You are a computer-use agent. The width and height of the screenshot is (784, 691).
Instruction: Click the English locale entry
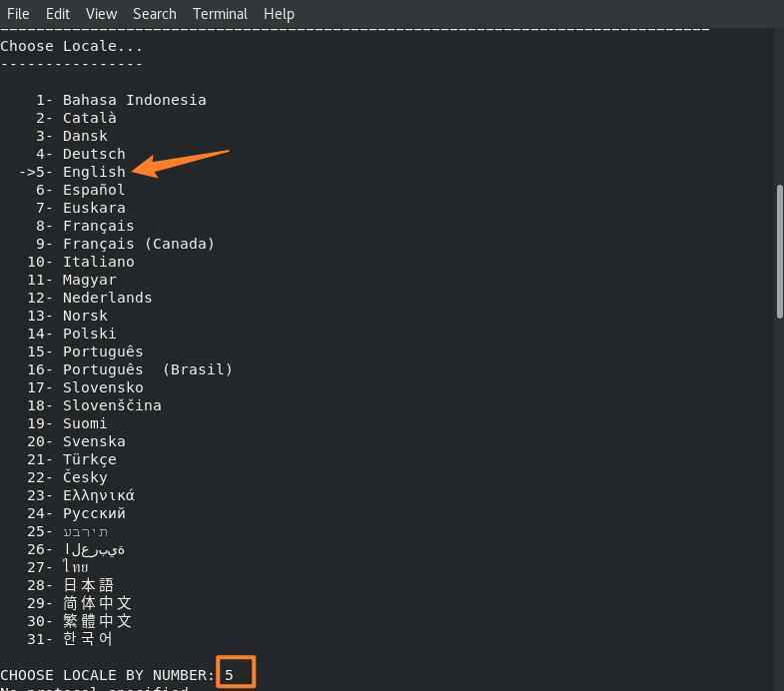(x=94, y=172)
